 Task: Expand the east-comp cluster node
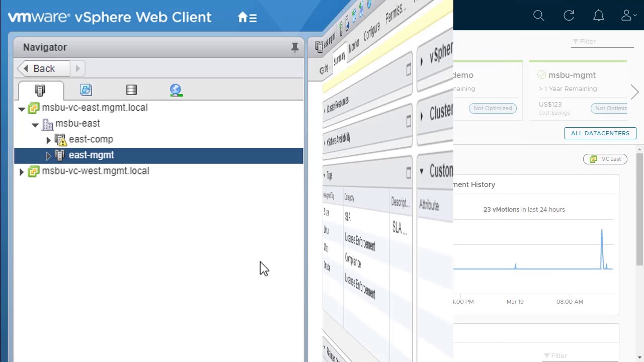click(48, 140)
